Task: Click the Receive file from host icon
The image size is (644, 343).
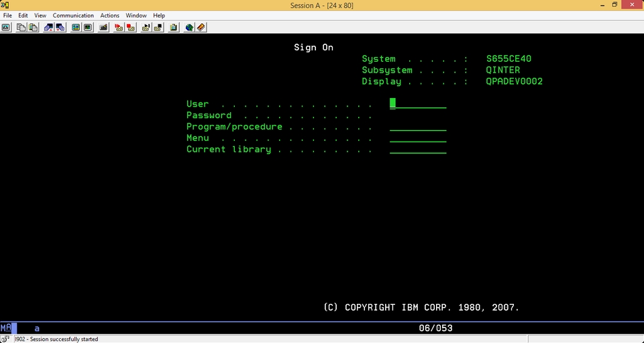Action: 61,28
